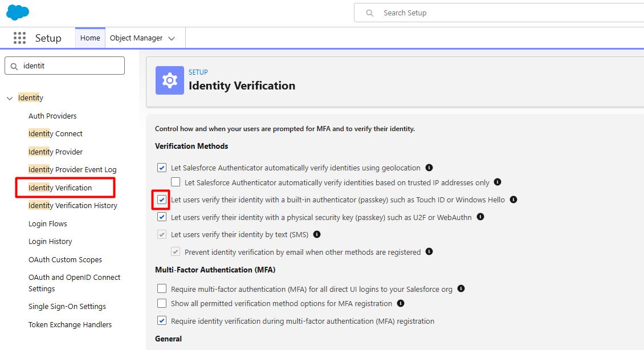The image size is (644, 350).
Task: Open info icon for text (SMS) option
Action: click(317, 234)
